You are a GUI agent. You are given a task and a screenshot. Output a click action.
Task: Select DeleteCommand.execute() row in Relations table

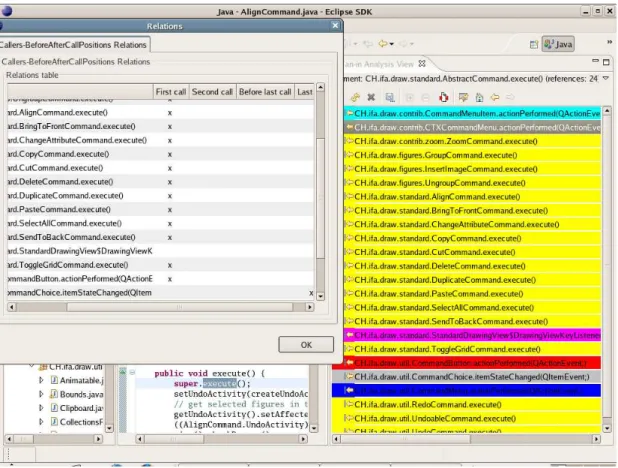point(161,181)
